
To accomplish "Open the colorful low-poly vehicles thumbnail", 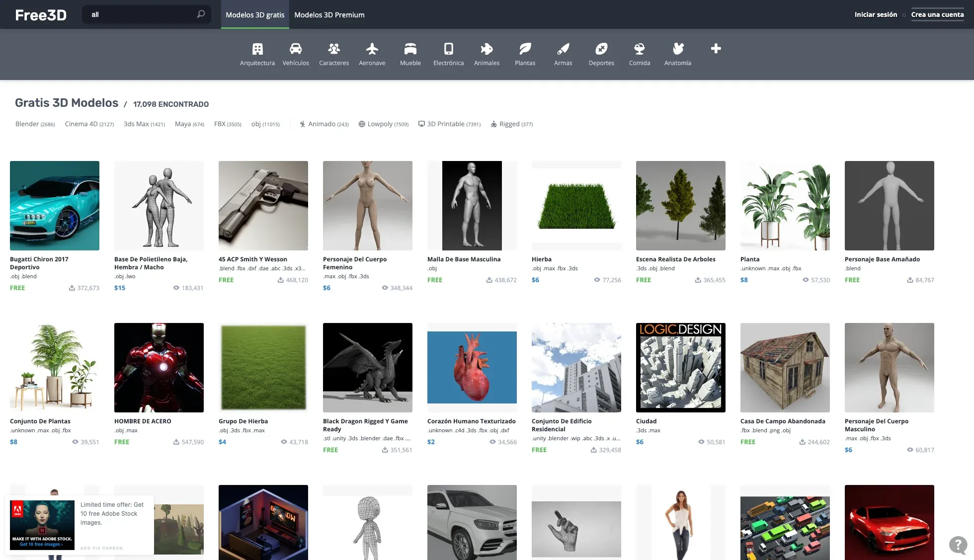I will 785,523.
